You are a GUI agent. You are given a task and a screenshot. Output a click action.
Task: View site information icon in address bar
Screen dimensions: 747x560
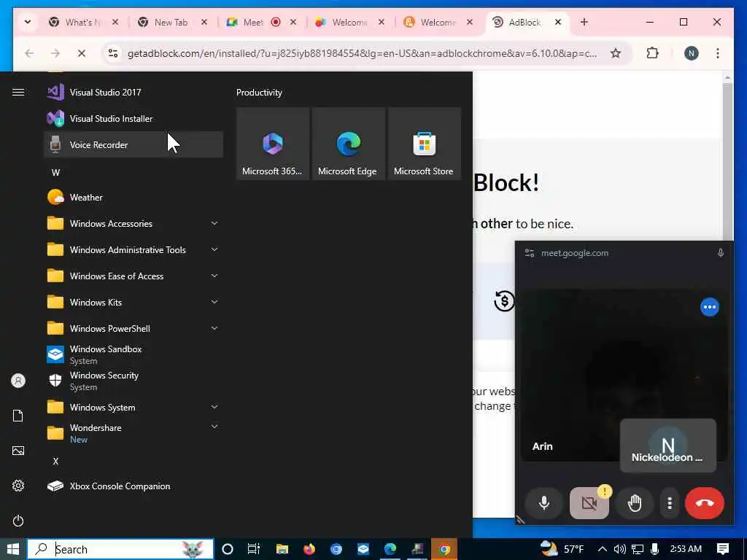tap(113, 53)
